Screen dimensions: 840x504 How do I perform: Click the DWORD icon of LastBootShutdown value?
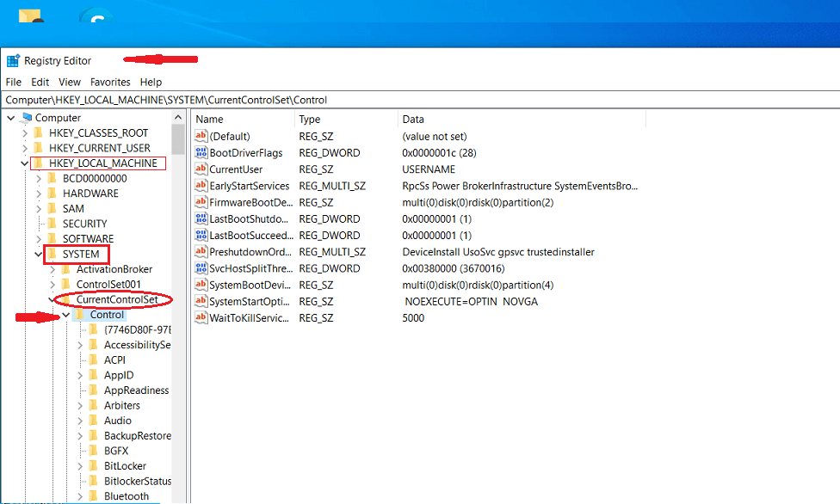tap(201, 218)
